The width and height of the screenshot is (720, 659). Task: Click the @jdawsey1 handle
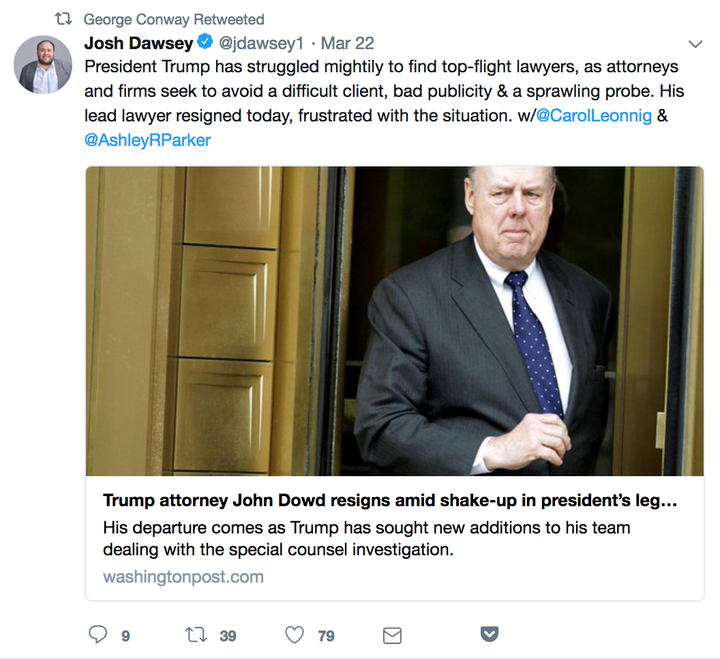pos(261,43)
